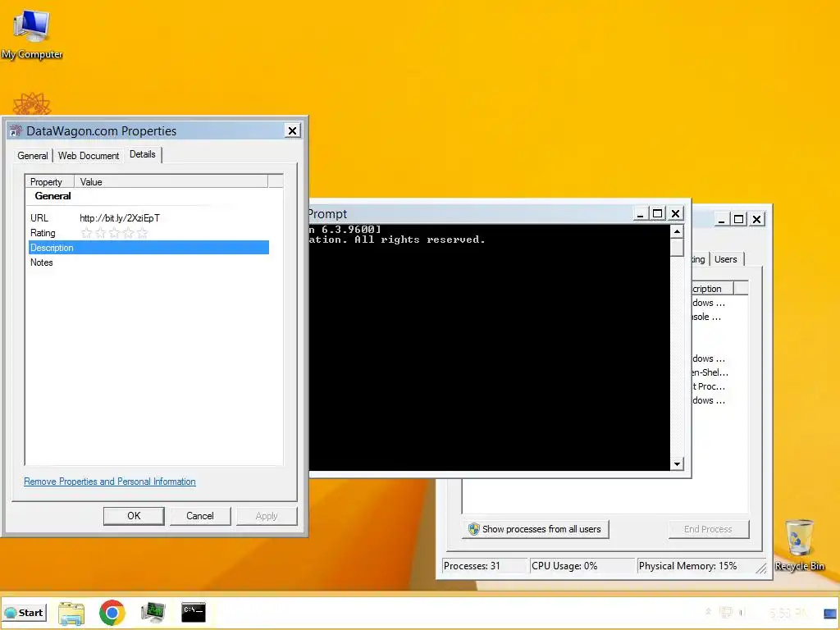Minimize the Command Prompt window
The image size is (840, 630).
pyautogui.click(x=640, y=214)
